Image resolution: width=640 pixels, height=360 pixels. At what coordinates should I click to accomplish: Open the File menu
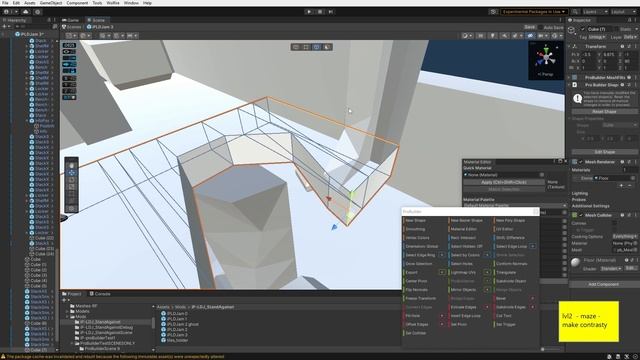click(5, 3)
